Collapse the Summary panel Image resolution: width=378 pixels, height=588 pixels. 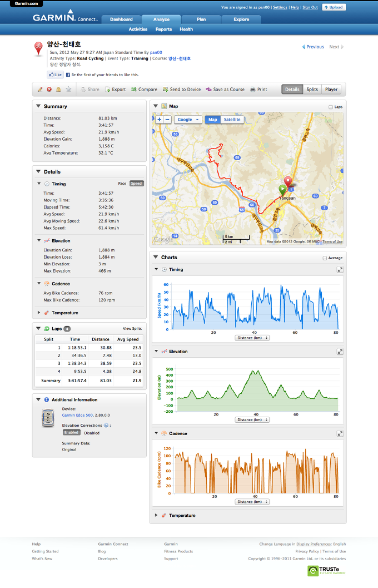(x=38, y=106)
